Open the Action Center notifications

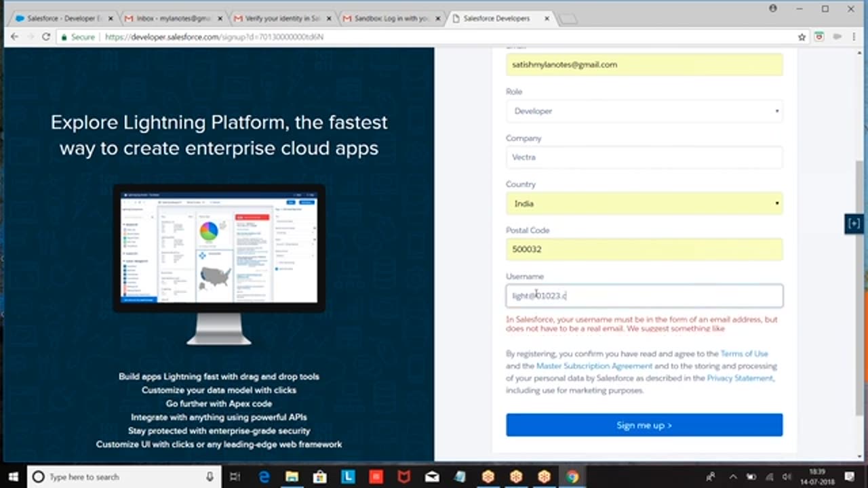tap(850, 476)
